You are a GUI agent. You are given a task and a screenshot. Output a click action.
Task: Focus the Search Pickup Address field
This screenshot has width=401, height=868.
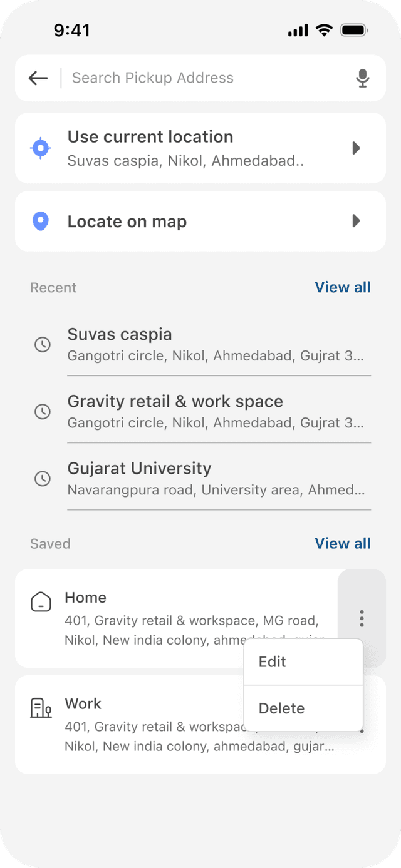pos(207,78)
